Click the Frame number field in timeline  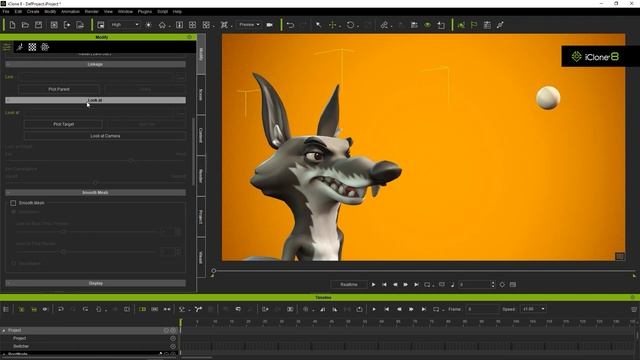[482, 309]
